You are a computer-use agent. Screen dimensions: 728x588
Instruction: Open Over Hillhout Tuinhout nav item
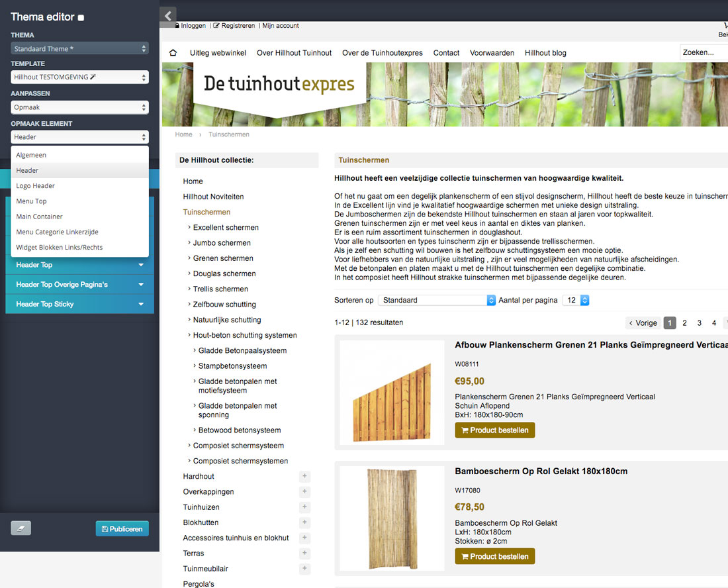click(x=295, y=53)
